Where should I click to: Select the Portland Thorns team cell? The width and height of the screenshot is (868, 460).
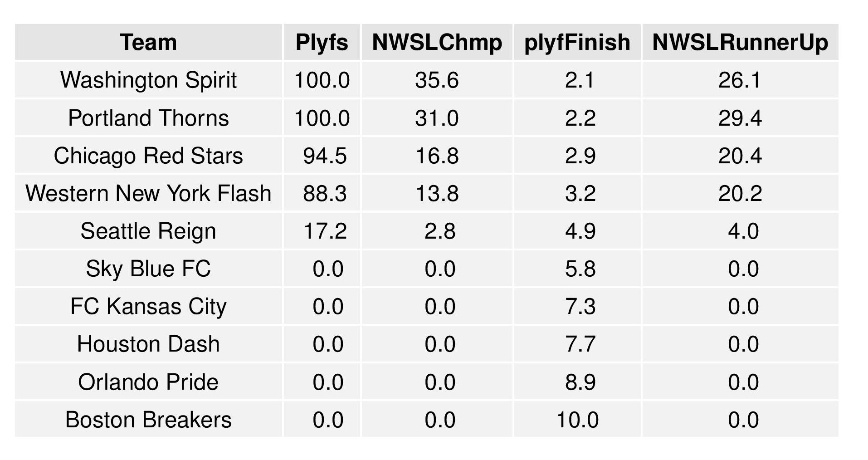point(148,118)
